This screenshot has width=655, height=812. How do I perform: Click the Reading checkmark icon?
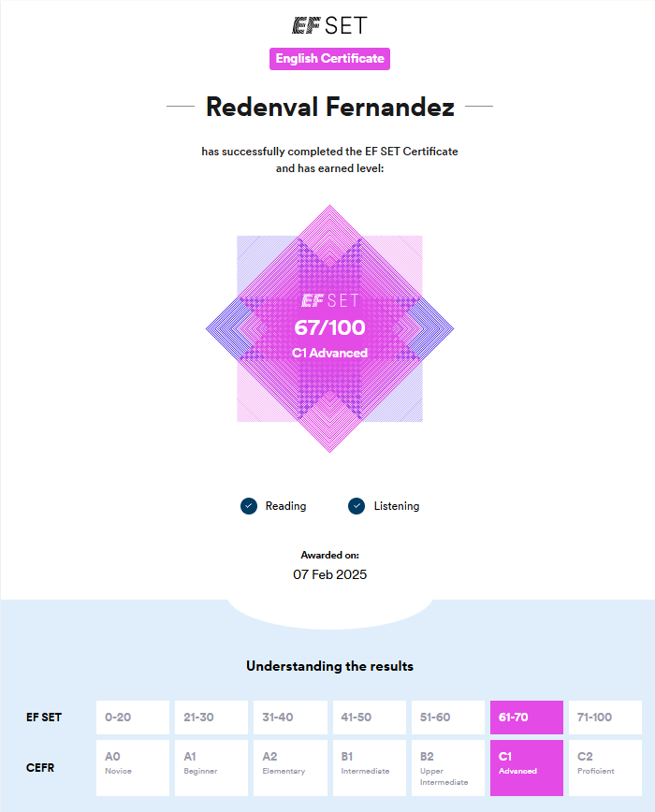pyautogui.click(x=249, y=506)
